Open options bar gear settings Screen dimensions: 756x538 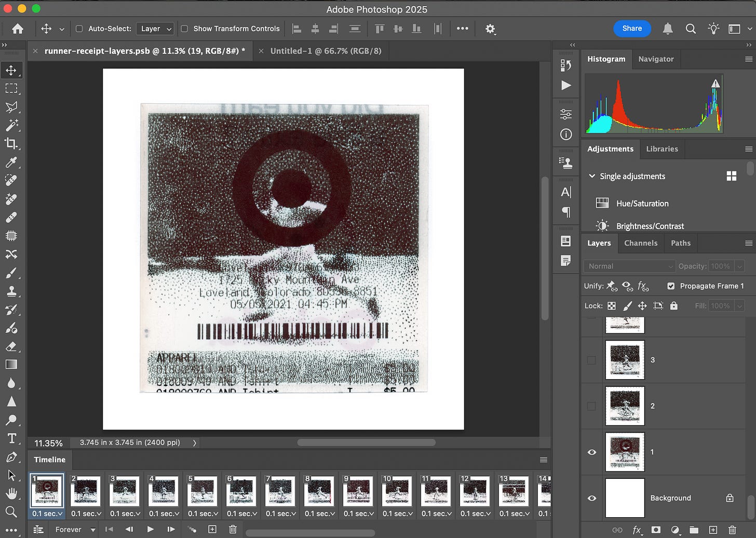[490, 29]
